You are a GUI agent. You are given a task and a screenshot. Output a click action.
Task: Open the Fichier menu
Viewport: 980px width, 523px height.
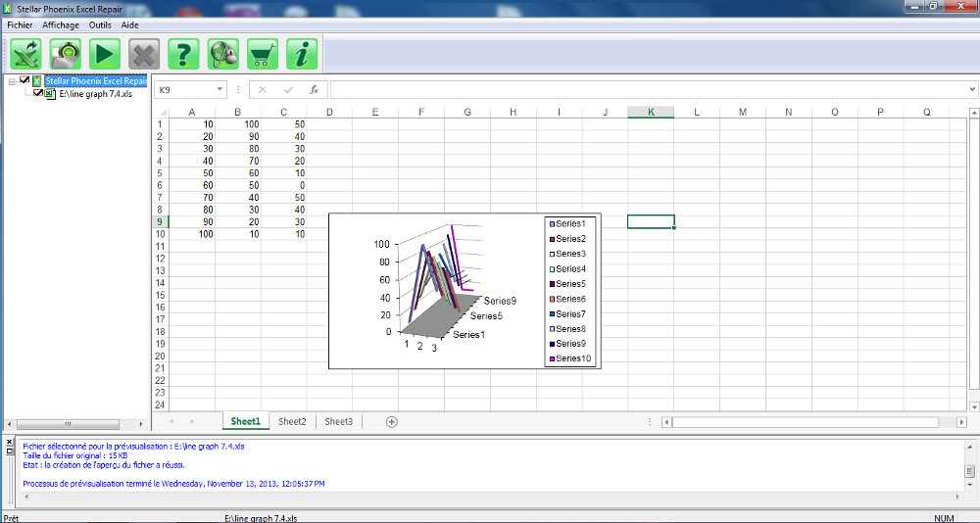tap(20, 24)
